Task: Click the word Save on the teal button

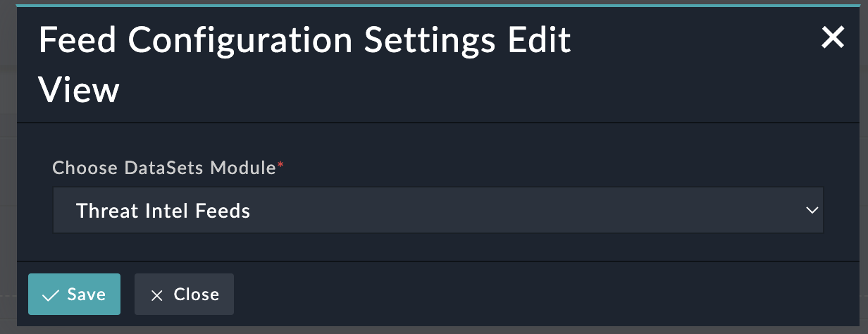Action: [x=87, y=295]
